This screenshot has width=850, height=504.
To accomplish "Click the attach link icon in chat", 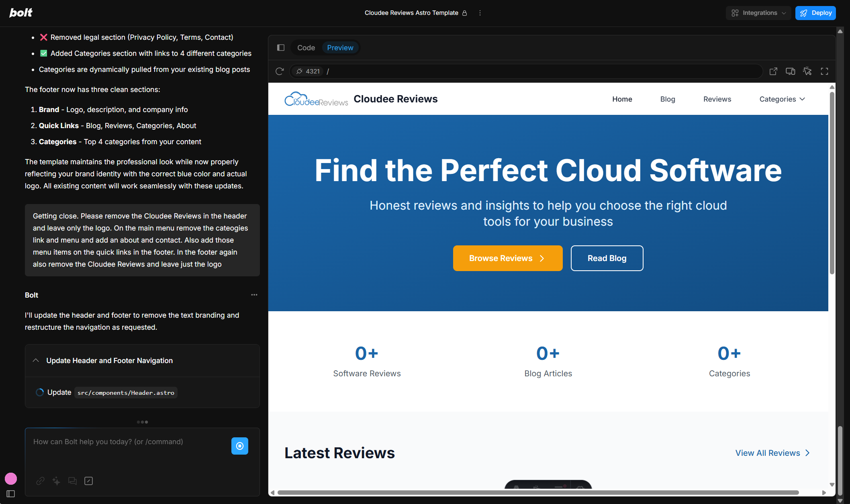I will click(40, 481).
